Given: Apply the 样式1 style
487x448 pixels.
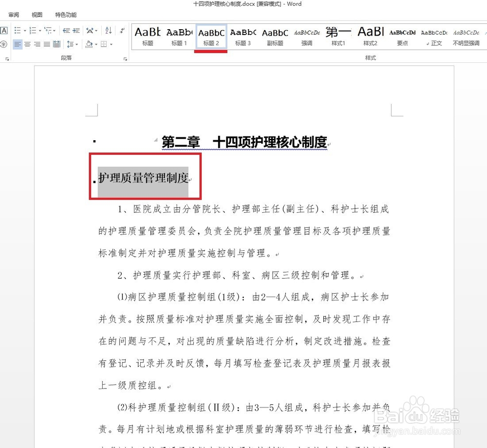Looking at the screenshot, I should [x=338, y=37].
